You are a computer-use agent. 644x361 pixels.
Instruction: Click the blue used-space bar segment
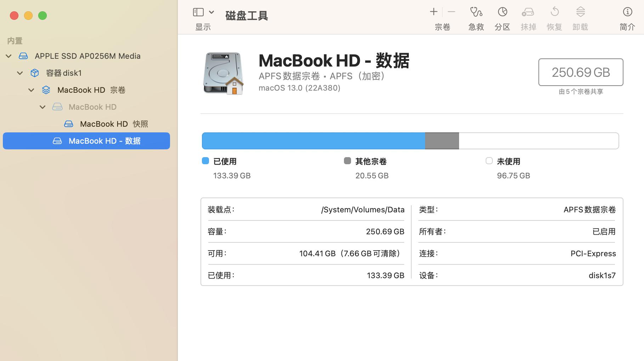point(312,141)
